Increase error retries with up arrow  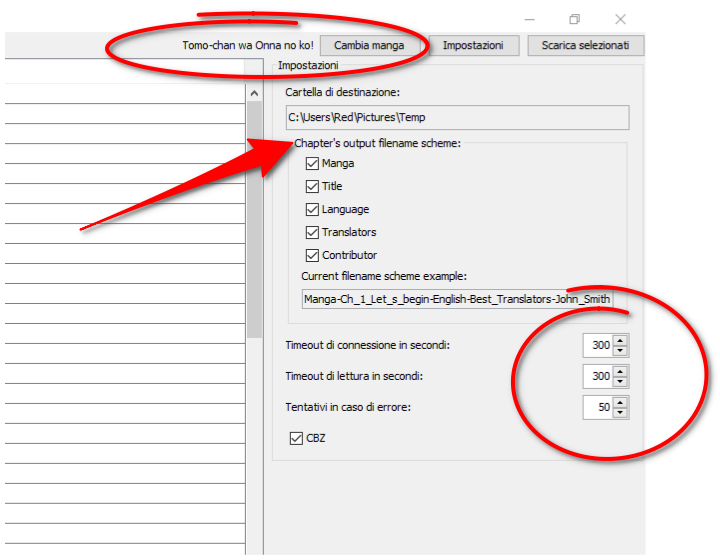click(621, 402)
